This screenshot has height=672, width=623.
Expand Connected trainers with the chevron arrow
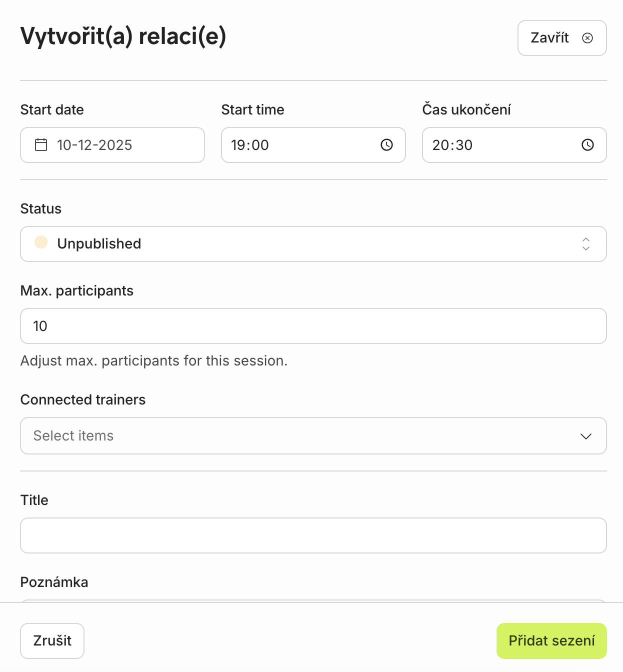click(586, 436)
